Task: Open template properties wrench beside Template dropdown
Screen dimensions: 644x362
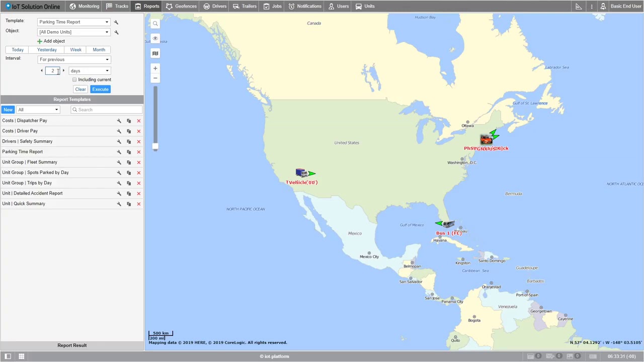Action: click(116, 22)
